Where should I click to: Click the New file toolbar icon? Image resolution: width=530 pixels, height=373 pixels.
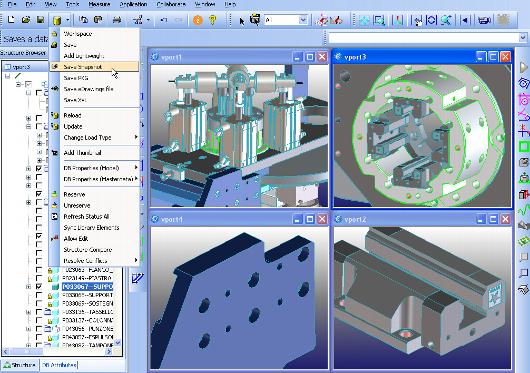pyautogui.click(x=11, y=20)
